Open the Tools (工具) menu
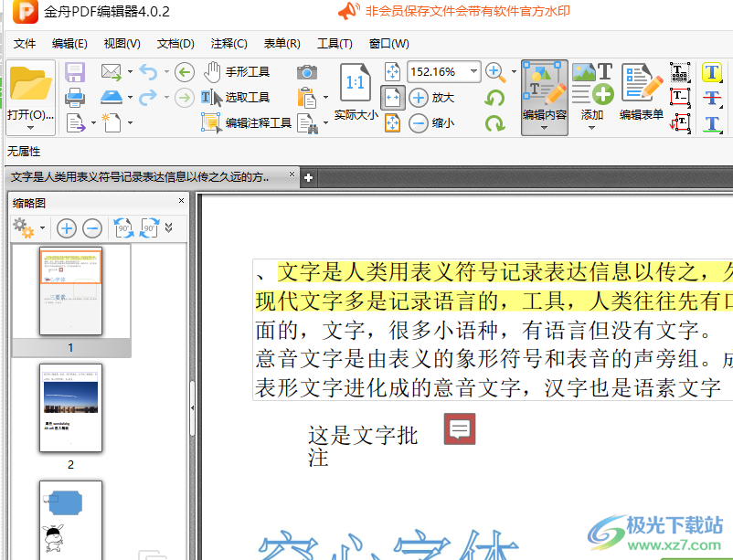The width and height of the screenshot is (733, 560). (335, 44)
